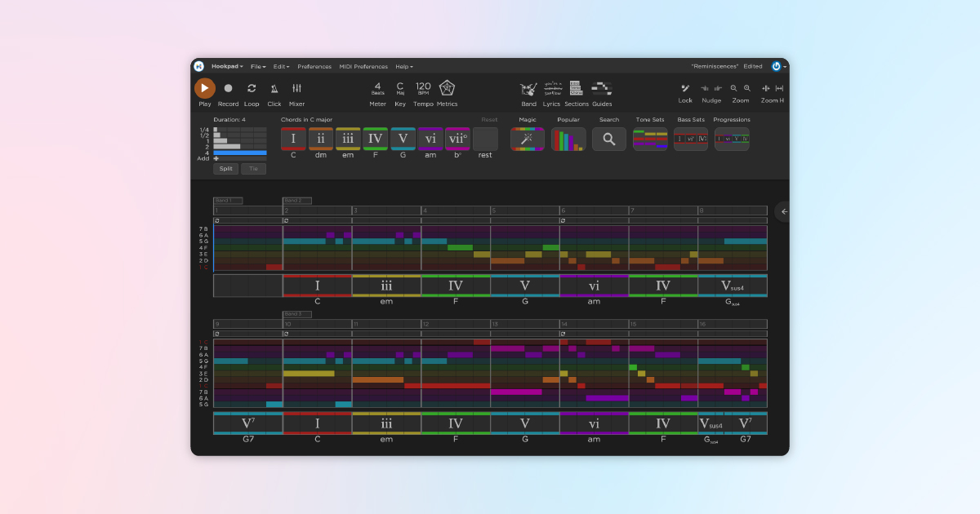Open the Mixer panel
980x514 pixels.
(x=296, y=88)
